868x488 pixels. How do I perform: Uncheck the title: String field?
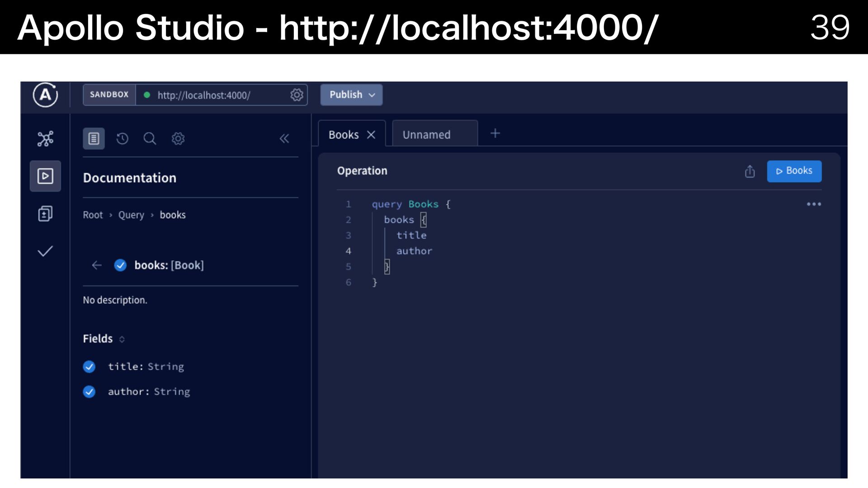click(x=89, y=366)
